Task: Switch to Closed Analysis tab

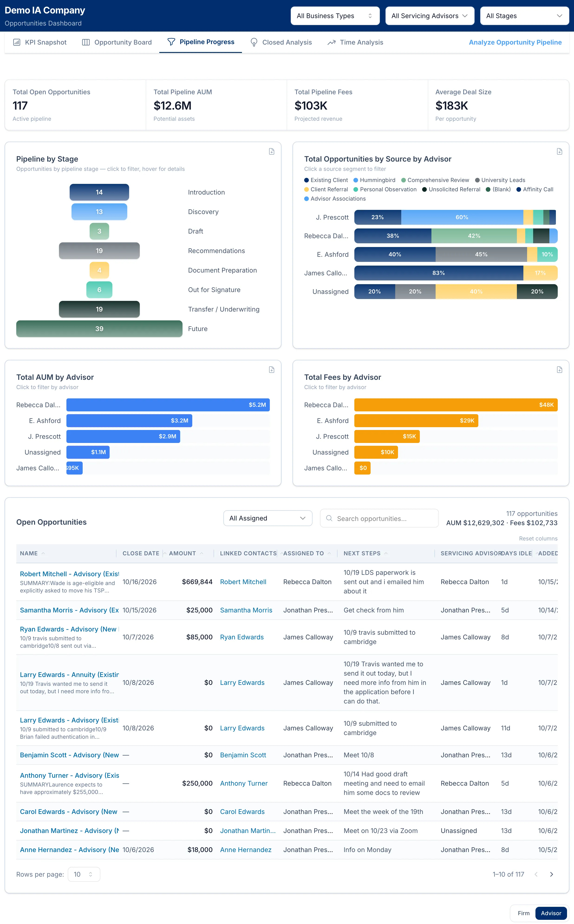Action: pos(281,42)
